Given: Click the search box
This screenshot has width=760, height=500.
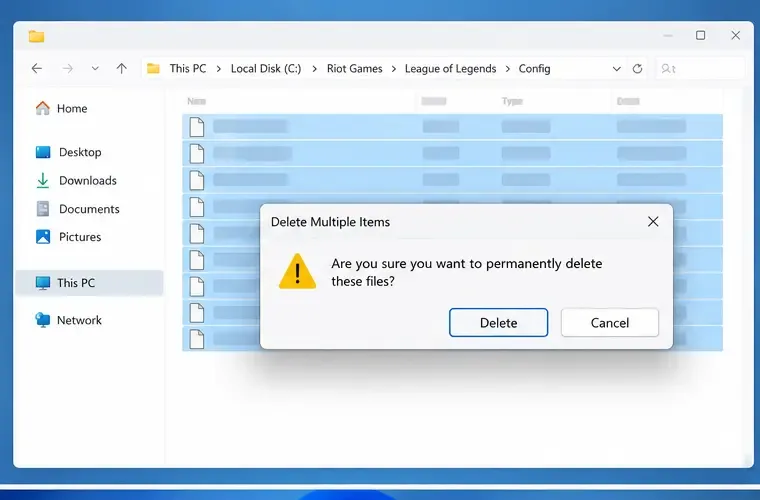Looking at the screenshot, I should click(x=700, y=68).
